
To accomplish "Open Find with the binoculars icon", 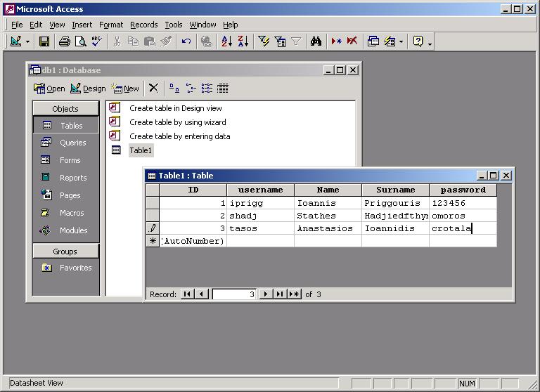I will 316,41.
